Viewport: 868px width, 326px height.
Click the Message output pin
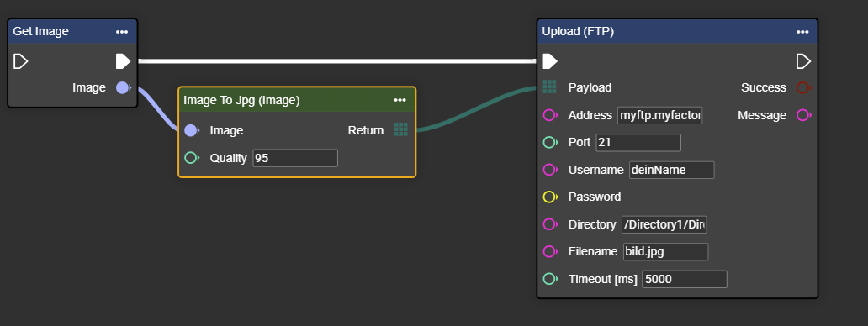click(804, 115)
